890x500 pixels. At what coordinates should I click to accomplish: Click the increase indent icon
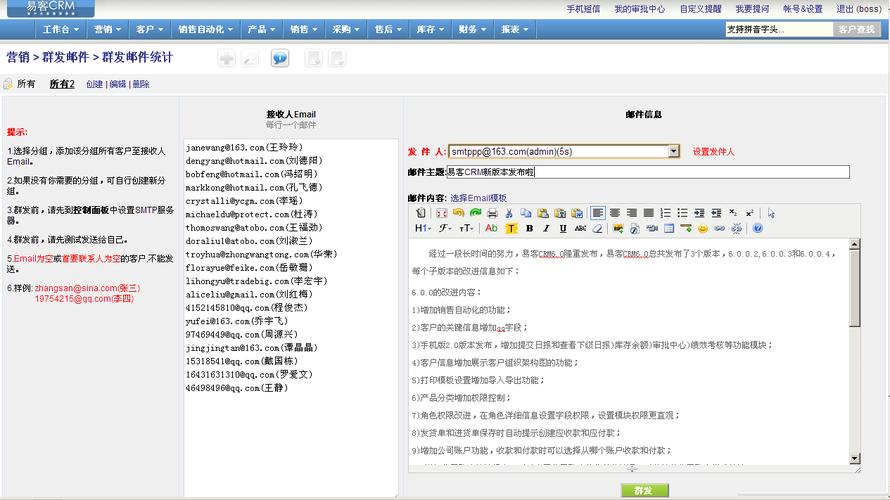[699, 213]
